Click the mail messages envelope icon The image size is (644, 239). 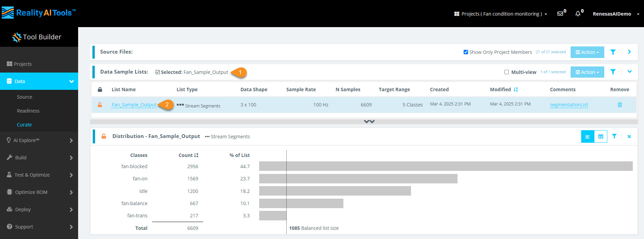[560, 14]
